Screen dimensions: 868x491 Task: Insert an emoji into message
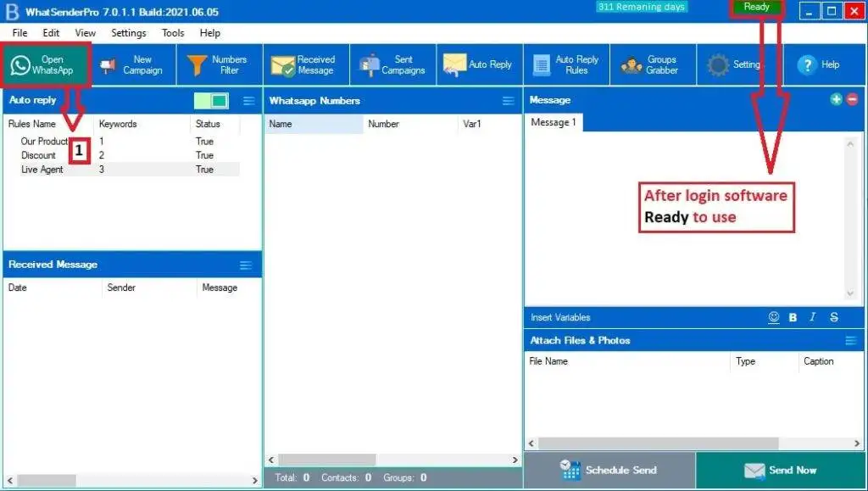774,317
